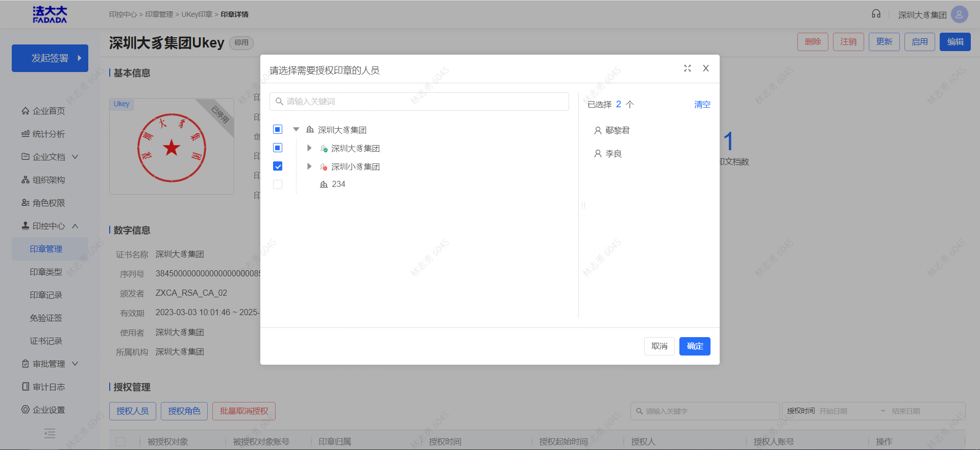Viewport: 980px width, 450px height.
Task: Click verified org icon of child 深圳大豸集团
Action: coord(324,148)
